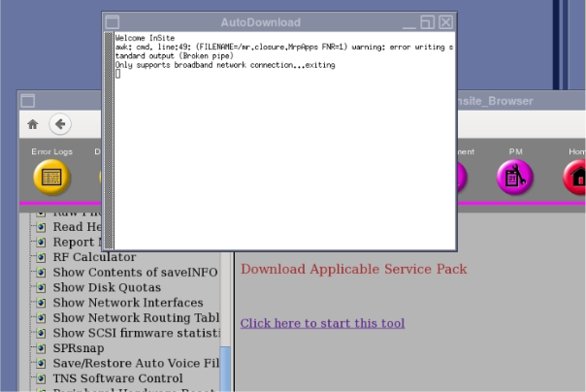Click the red Home icon

click(x=576, y=176)
